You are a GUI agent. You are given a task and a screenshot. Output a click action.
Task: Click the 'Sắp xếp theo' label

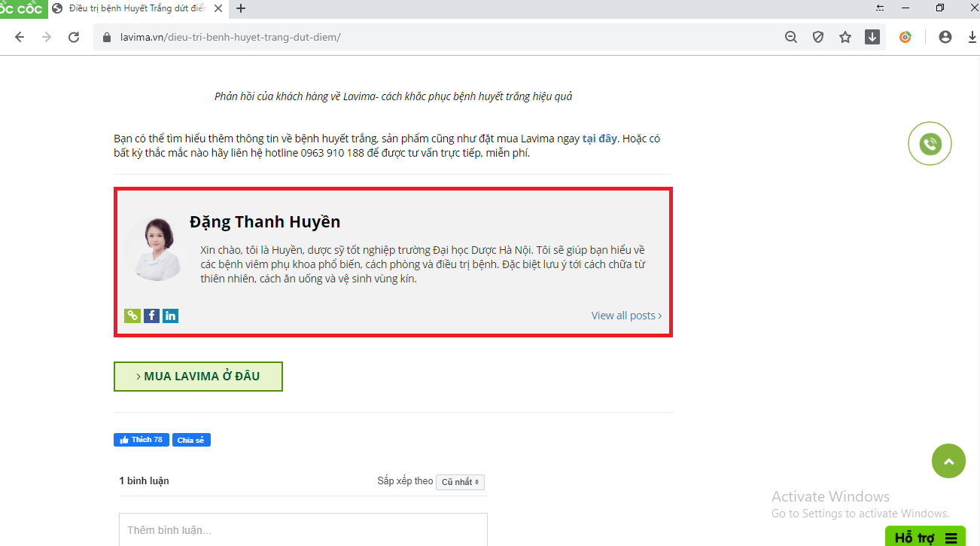tap(405, 480)
